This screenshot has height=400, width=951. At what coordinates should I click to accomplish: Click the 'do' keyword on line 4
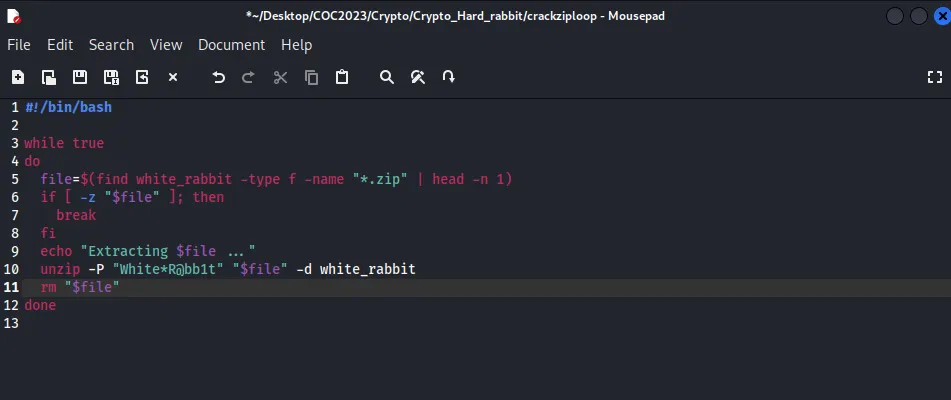pos(32,161)
